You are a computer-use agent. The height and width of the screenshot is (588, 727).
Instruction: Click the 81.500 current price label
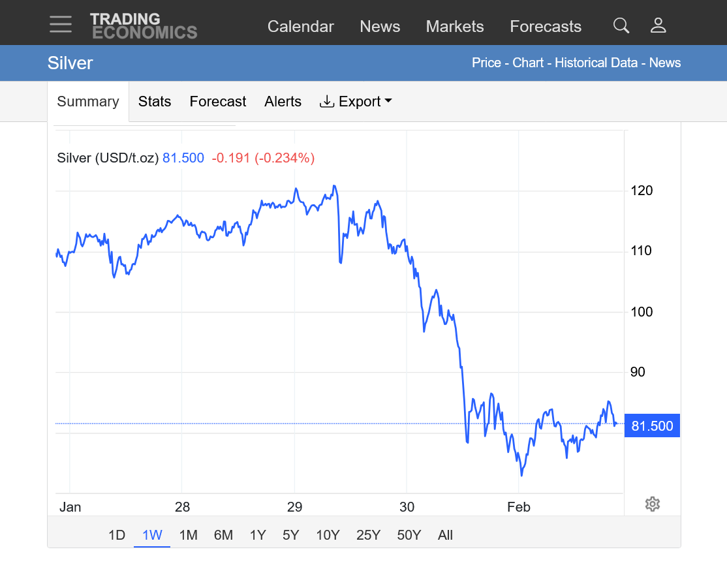652,426
